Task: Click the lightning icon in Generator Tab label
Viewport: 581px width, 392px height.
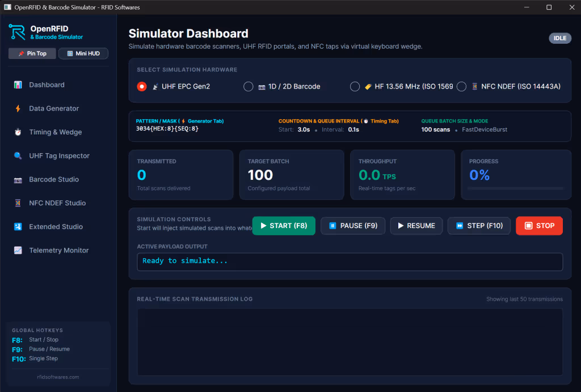Action: click(183, 121)
